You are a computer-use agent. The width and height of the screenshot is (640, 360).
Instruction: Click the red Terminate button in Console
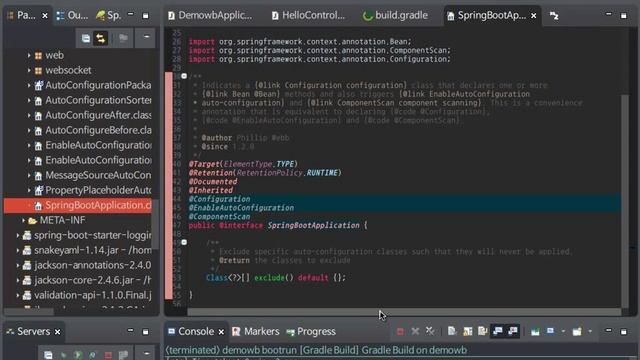click(400, 332)
